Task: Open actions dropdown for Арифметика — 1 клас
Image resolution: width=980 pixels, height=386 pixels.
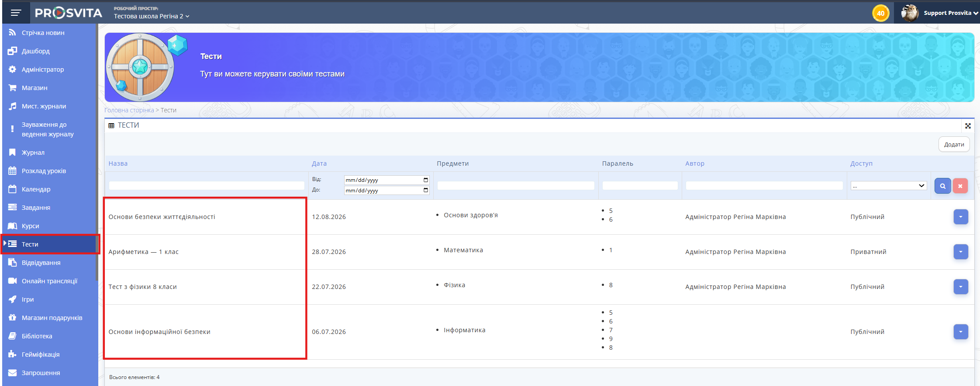Action: point(960,252)
